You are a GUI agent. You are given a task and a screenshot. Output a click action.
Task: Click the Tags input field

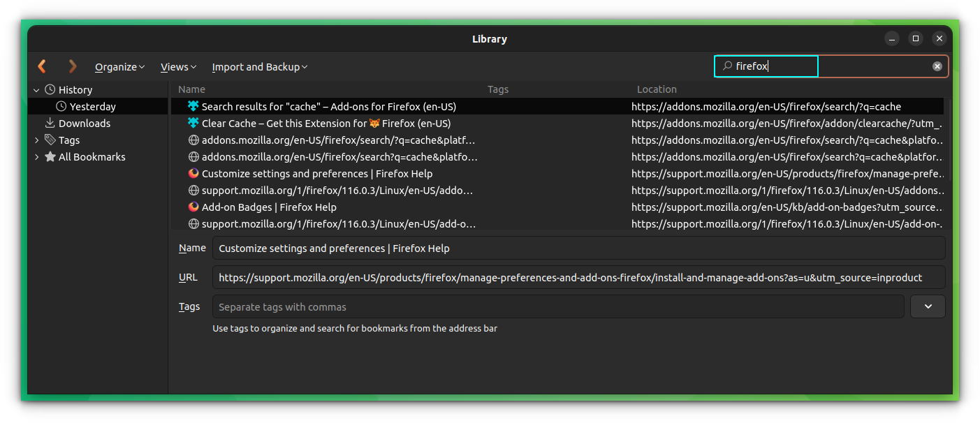[x=558, y=306]
